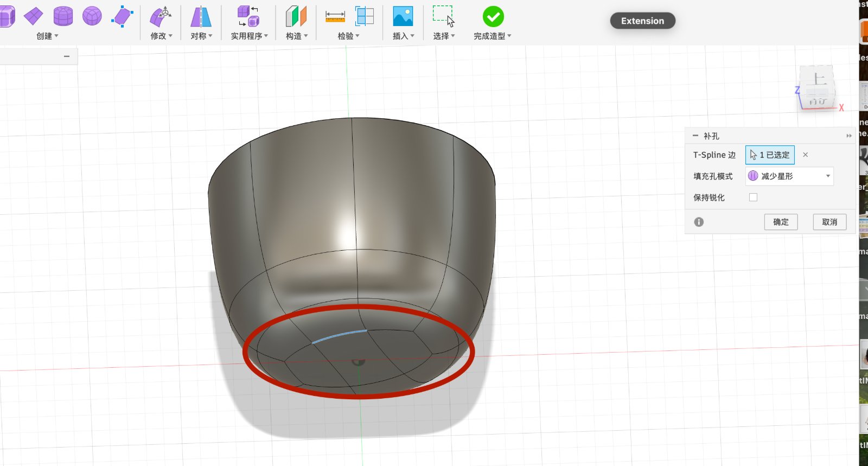Click the highlighted blue edge on model
Viewport: 868px width, 466px height.
pyautogui.click(x=339, y=336)
